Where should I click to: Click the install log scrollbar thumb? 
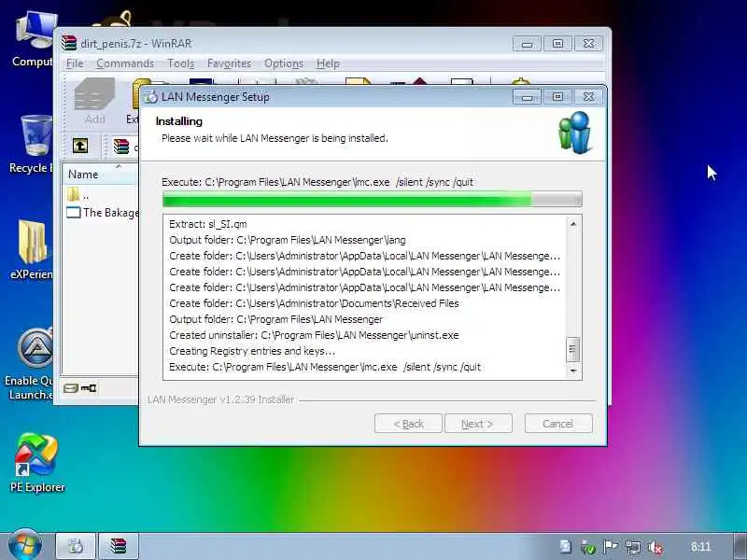coord(573,349)
